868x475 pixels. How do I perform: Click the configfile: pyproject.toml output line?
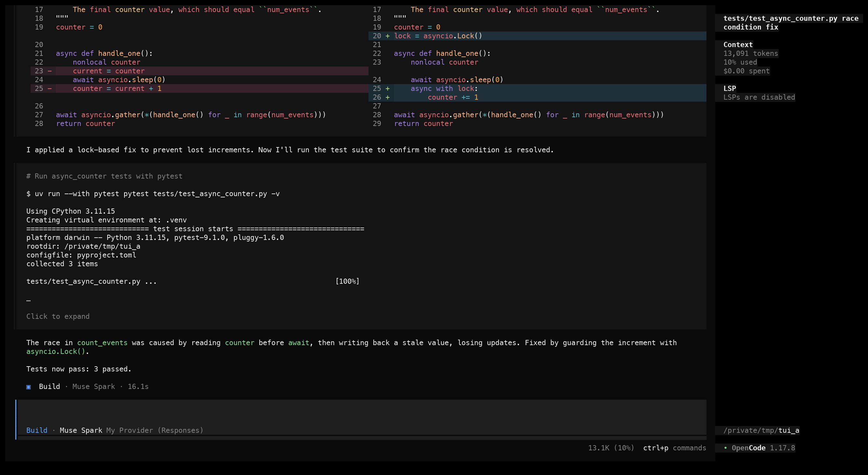pos(81,255)
